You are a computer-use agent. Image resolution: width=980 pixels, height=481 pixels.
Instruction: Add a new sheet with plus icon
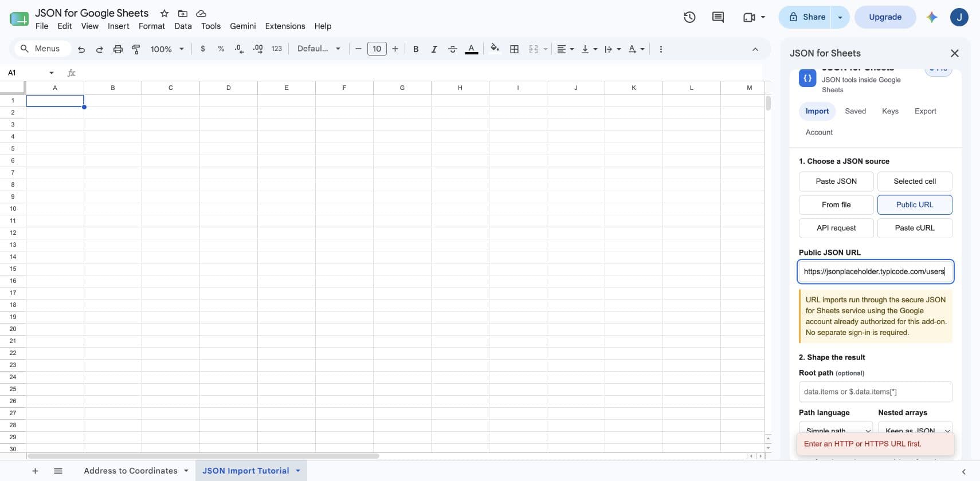click(x=35, y=471)
